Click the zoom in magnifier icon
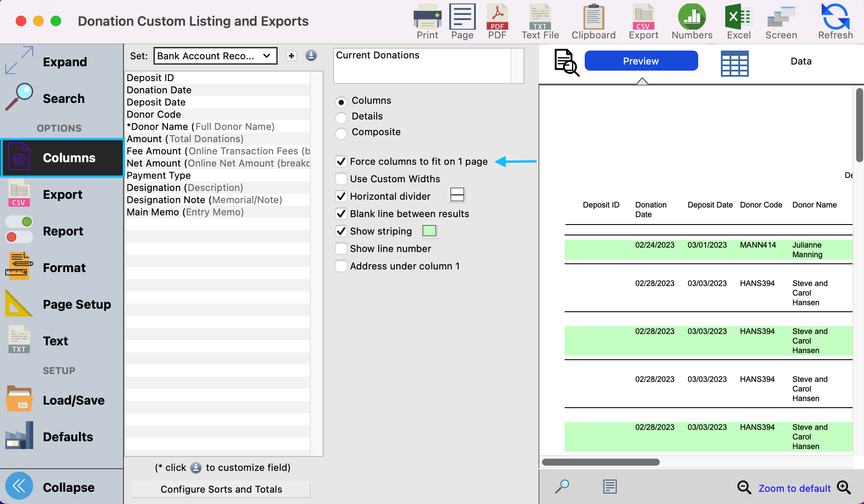Image resolution: width=864 pixels, height=504 pixels. 844,487
